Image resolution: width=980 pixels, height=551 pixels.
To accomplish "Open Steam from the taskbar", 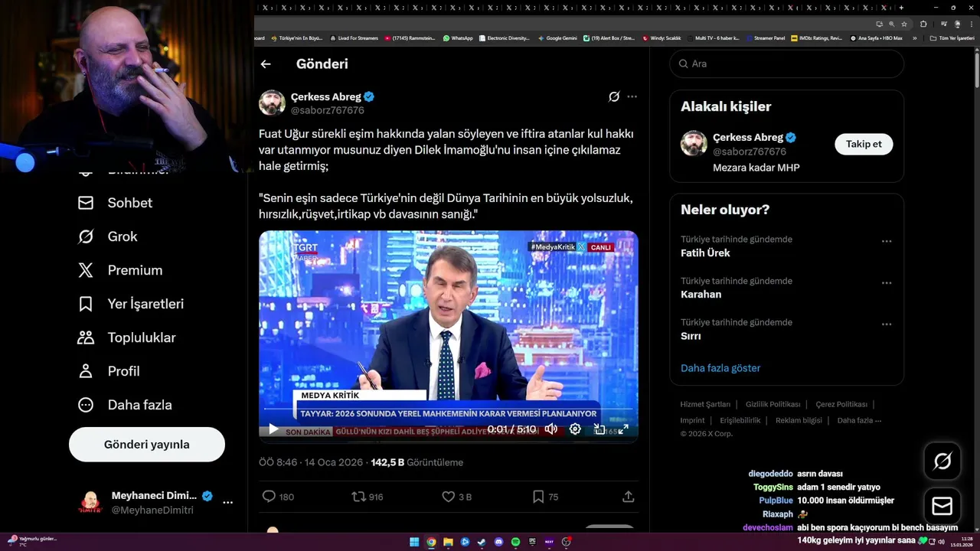I will pos(482,542).
